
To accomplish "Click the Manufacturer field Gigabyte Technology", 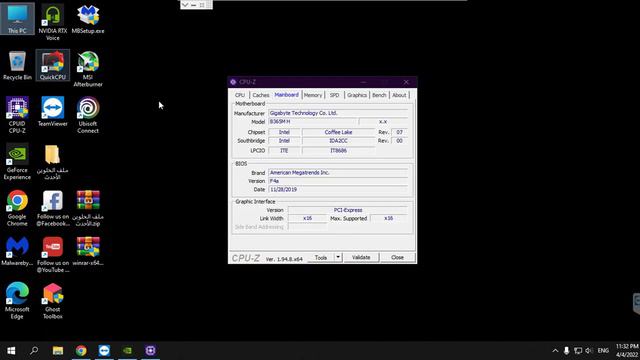I will click(x=338, y=113).
